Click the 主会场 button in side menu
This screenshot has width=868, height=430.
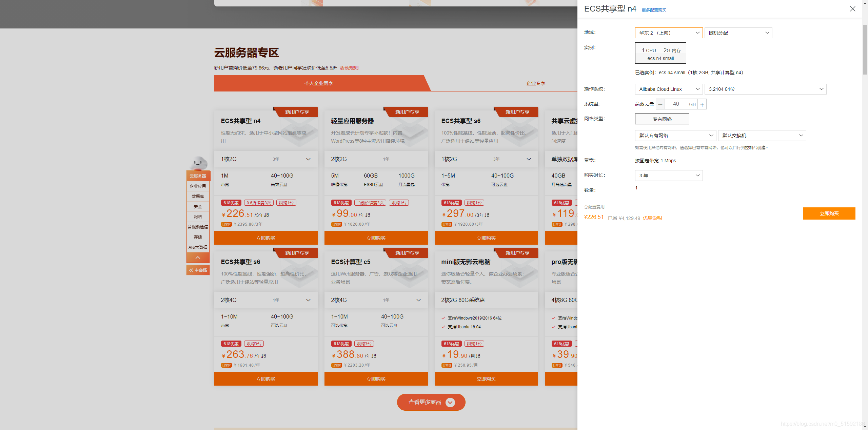click(198, 270)
